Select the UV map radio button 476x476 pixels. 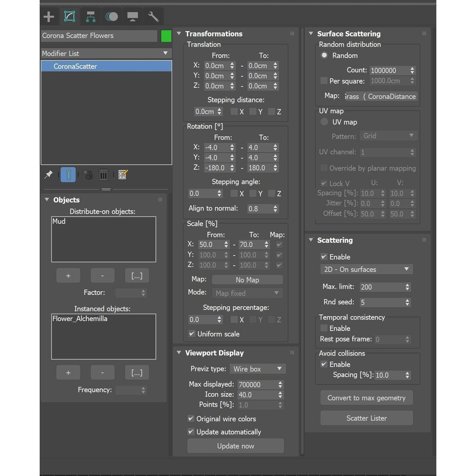(x=324, y=122)
